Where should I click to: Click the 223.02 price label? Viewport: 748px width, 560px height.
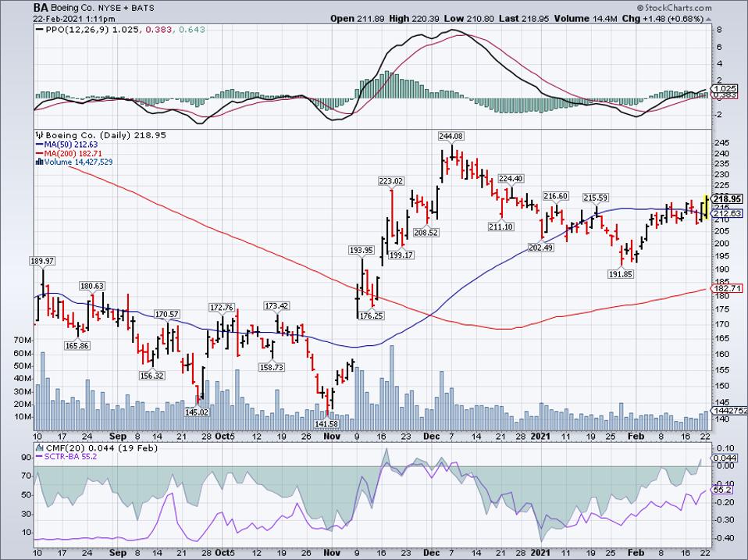coord(390,180)
